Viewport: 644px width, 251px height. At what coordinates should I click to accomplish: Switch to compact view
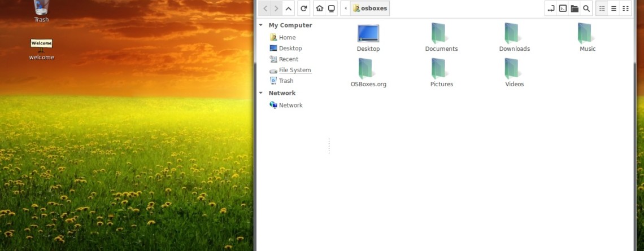coord(625,8)
